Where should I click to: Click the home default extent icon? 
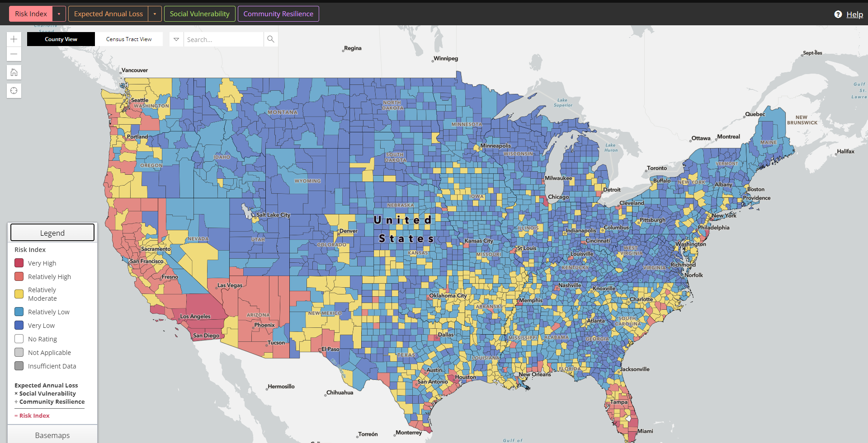click(14, 72)
